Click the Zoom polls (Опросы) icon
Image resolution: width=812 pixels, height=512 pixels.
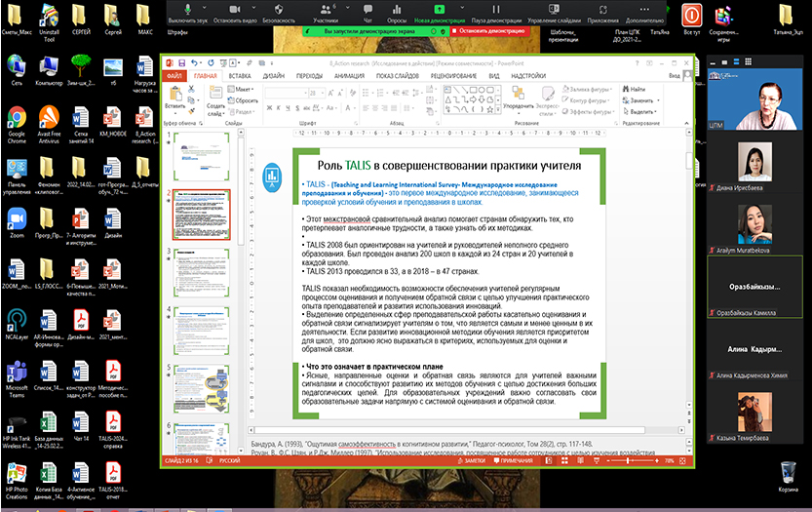(397, 10)
